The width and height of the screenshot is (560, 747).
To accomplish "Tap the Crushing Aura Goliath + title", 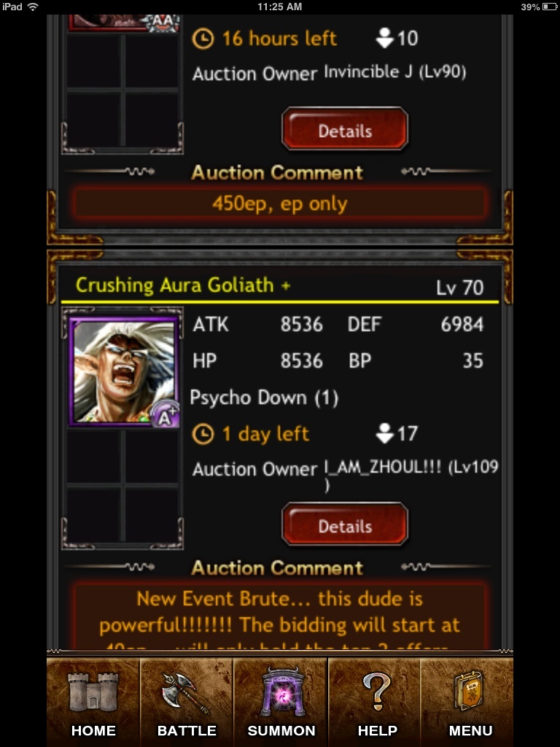I will (183, 285).
